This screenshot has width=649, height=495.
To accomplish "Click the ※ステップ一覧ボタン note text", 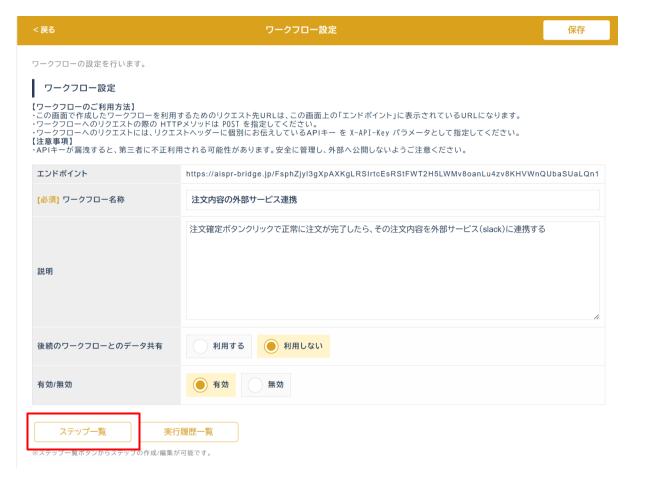I will [x=122, y=453].
